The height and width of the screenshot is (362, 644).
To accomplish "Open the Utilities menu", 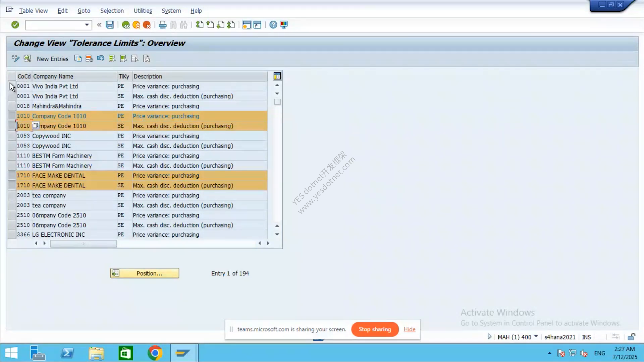I will (143, 11).
